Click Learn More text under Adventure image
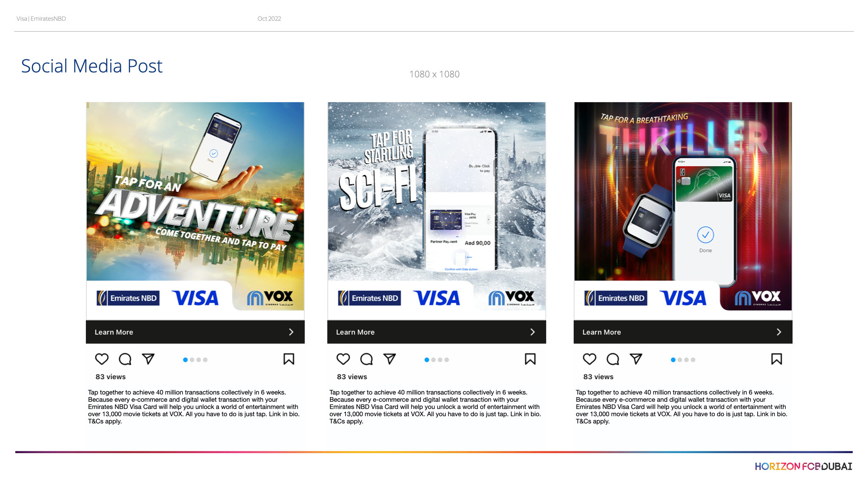 tap(114, 332)
